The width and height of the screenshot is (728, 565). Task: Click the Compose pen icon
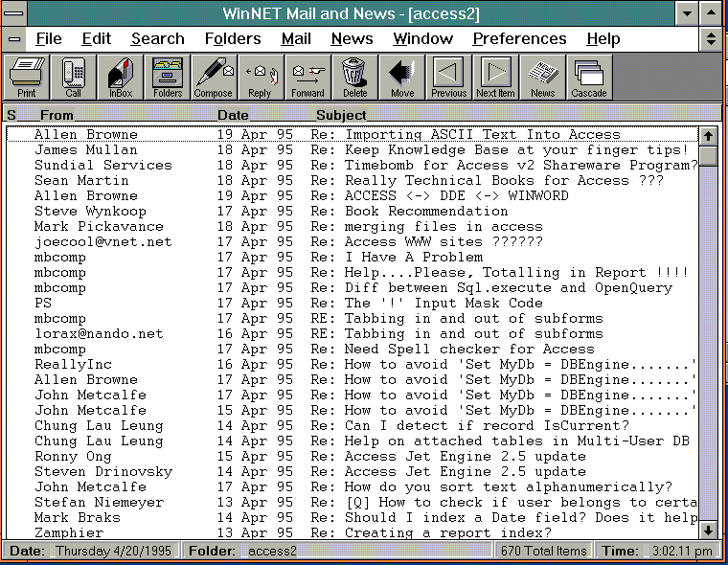click(214, 77)
